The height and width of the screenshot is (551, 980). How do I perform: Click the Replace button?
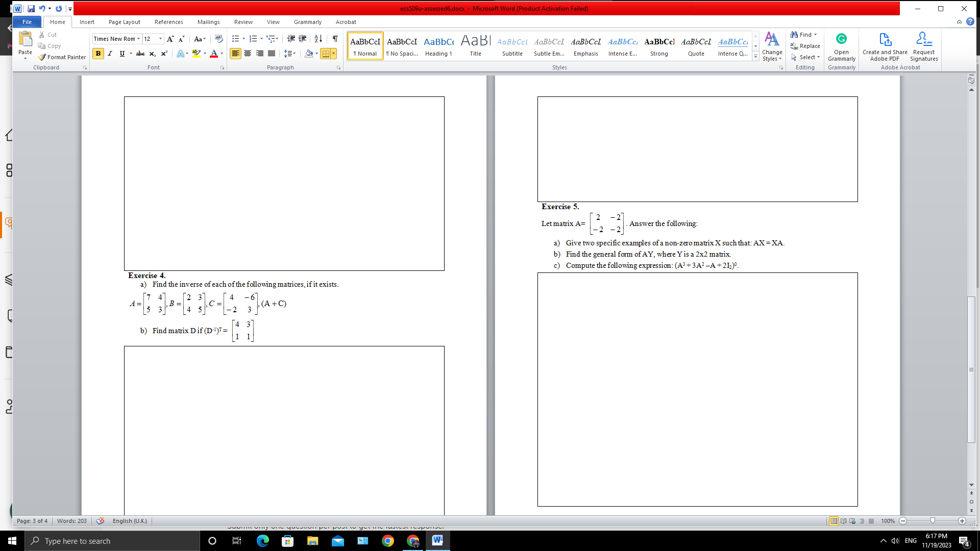tap(805, 46)
